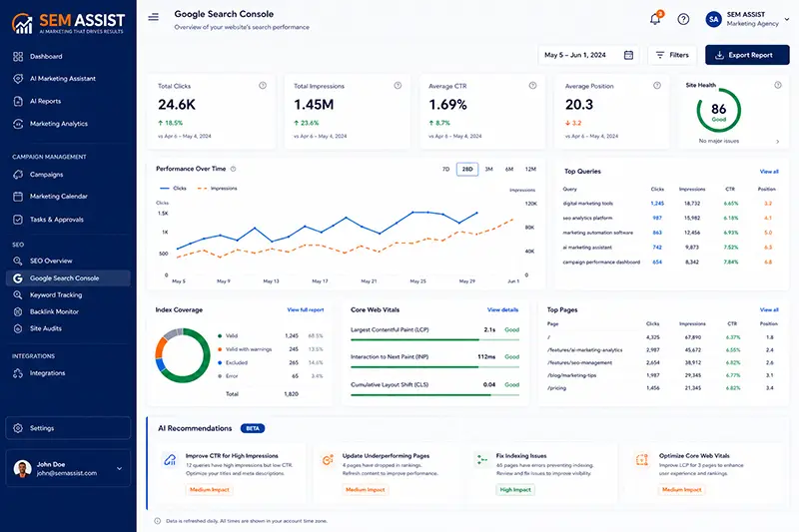Image resolution: width=799 pixels, height=532 pixels.
Task: Select the 3M time range
Action: pyautogui.click(x=488, y=169)
